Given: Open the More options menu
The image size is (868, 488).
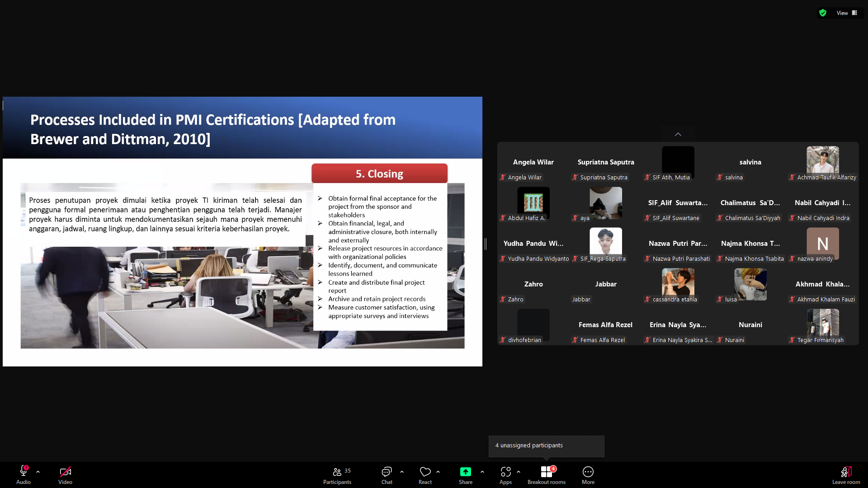Looking at the screenshot, I should (x=588, y=475).
